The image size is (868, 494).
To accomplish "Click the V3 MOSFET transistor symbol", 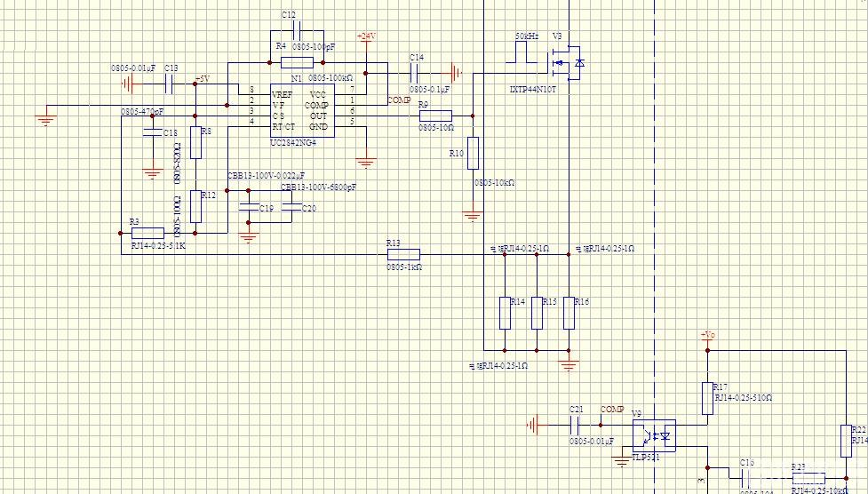I will 566,62.
